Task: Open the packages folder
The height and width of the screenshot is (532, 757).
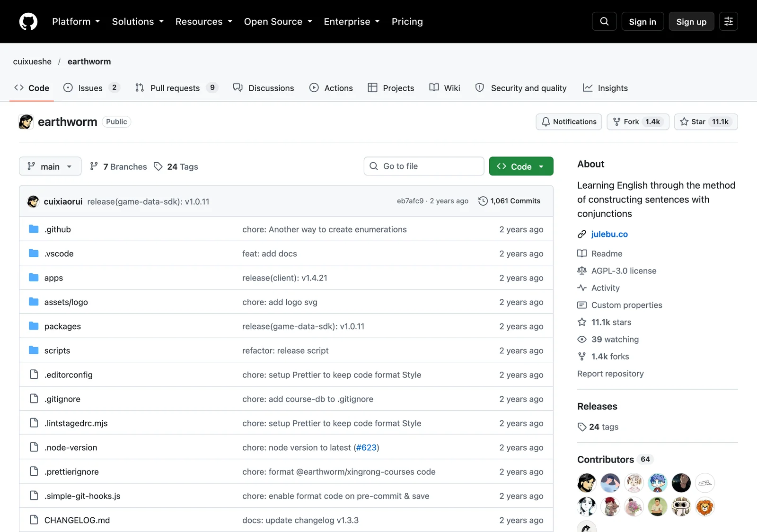Action: pyautogui.click(x=62, y=326)
